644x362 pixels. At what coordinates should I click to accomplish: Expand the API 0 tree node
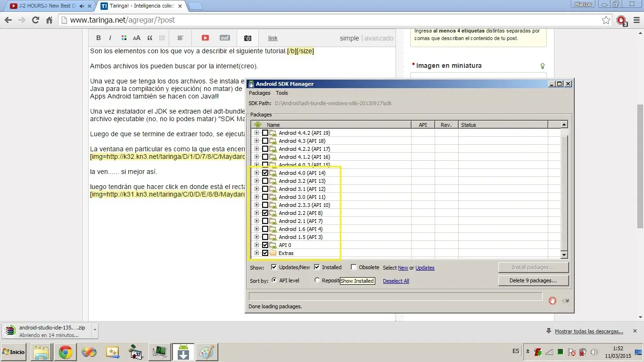click(x=257, y=245)
